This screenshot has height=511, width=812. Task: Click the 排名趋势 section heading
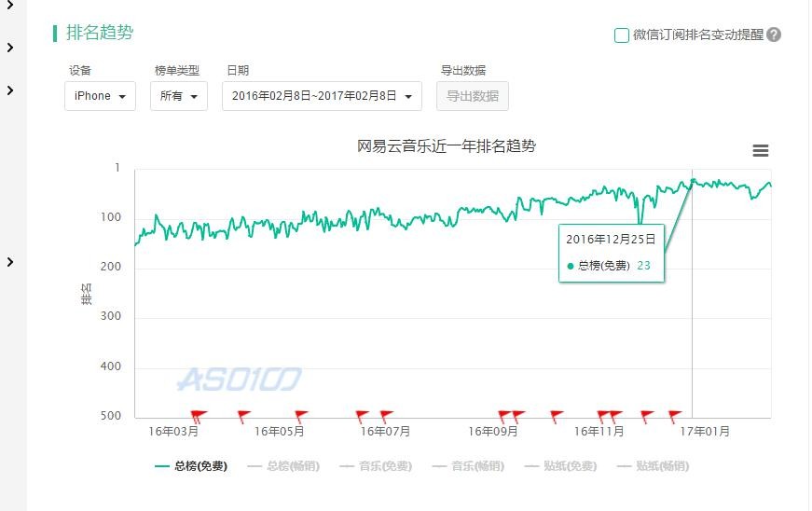[x=100, y=33]
